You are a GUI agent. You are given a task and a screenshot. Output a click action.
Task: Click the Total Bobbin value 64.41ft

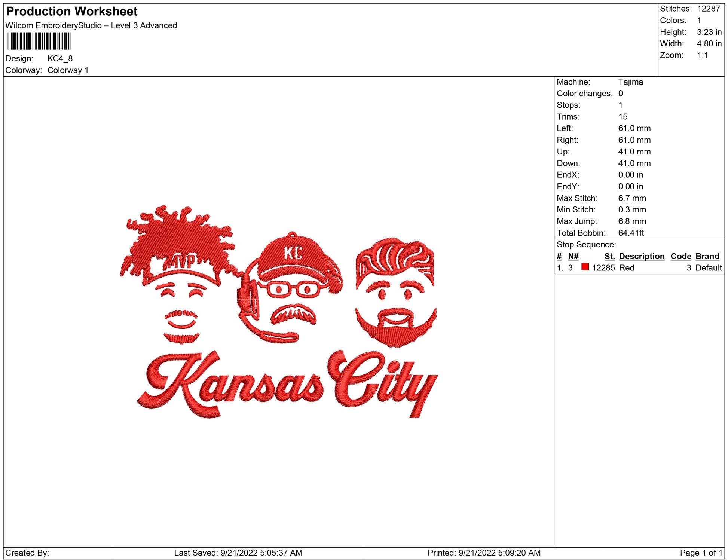pos(631,233)
